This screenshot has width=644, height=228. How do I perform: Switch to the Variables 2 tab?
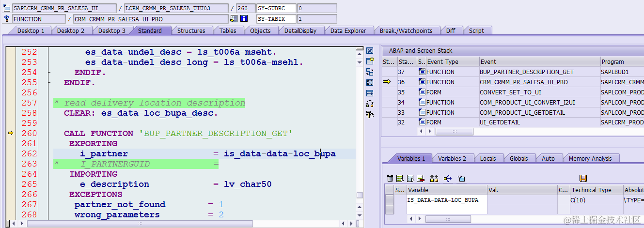pyautogui.click(x=452, y=158)
